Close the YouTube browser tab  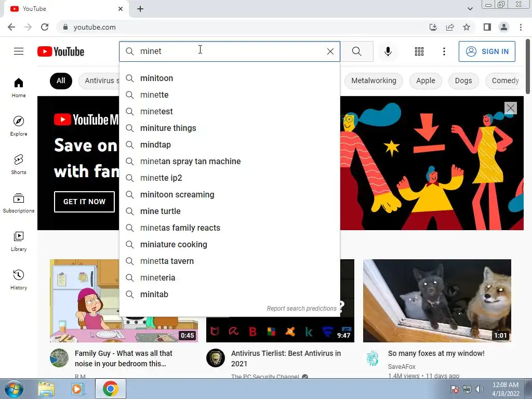pos(121,9)
